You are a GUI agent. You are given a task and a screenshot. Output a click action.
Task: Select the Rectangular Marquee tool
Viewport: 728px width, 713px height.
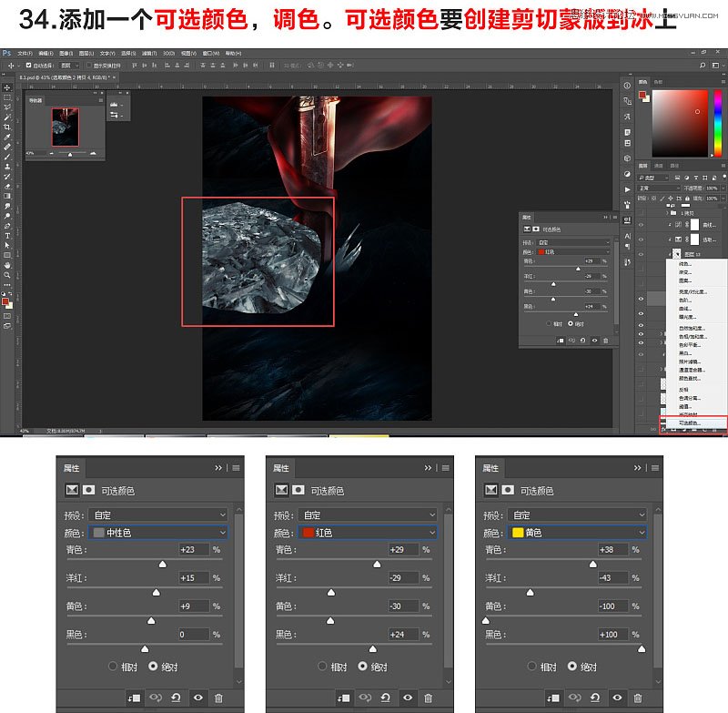click(7, 97)
